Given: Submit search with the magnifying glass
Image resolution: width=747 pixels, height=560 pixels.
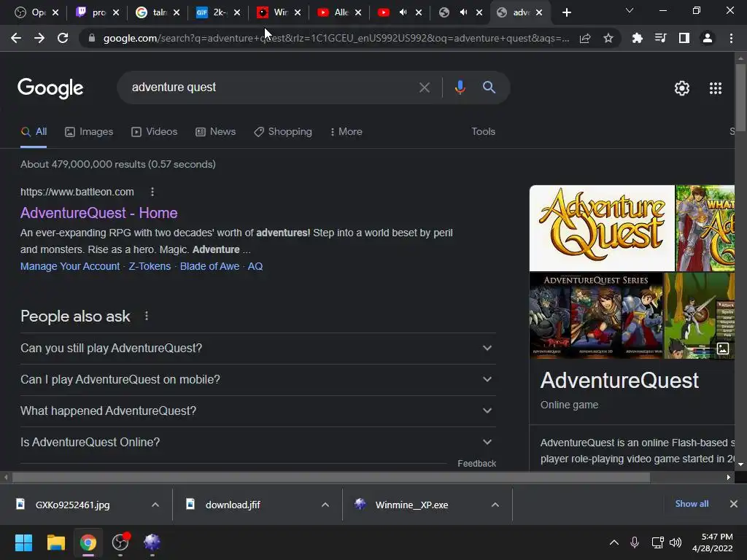Looking at the screenshot, I should click(489, 87).
